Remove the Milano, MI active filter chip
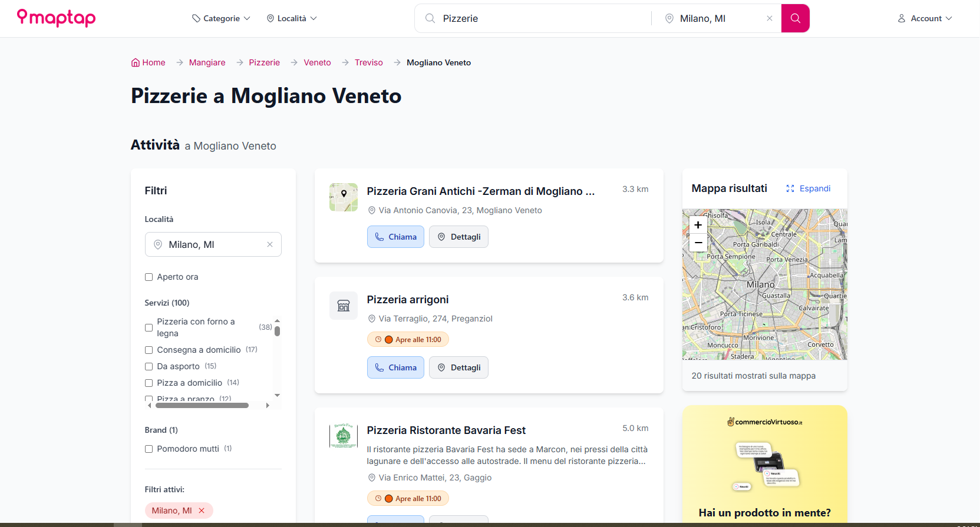 tap(202, 511)
